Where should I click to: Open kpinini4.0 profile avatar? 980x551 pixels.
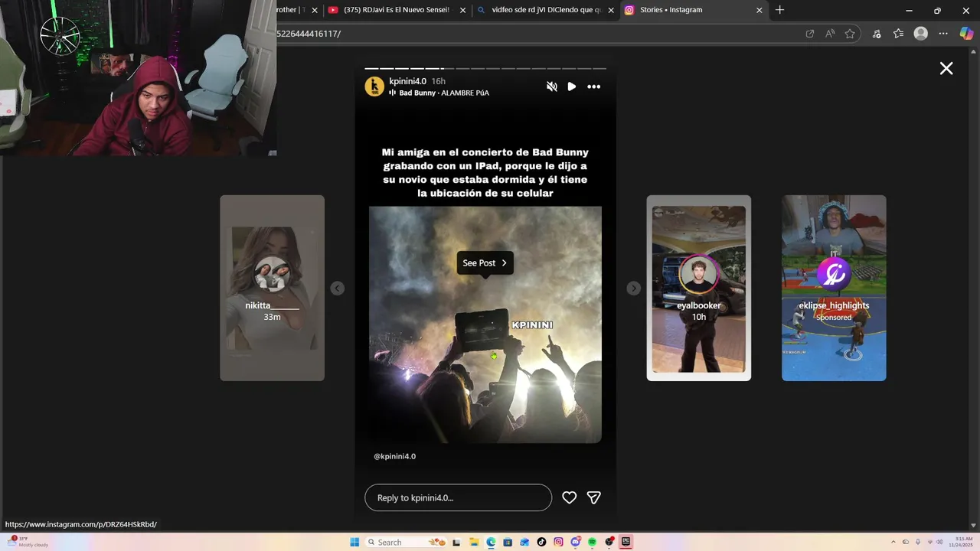pyautogui.click(x=374, y=86)
